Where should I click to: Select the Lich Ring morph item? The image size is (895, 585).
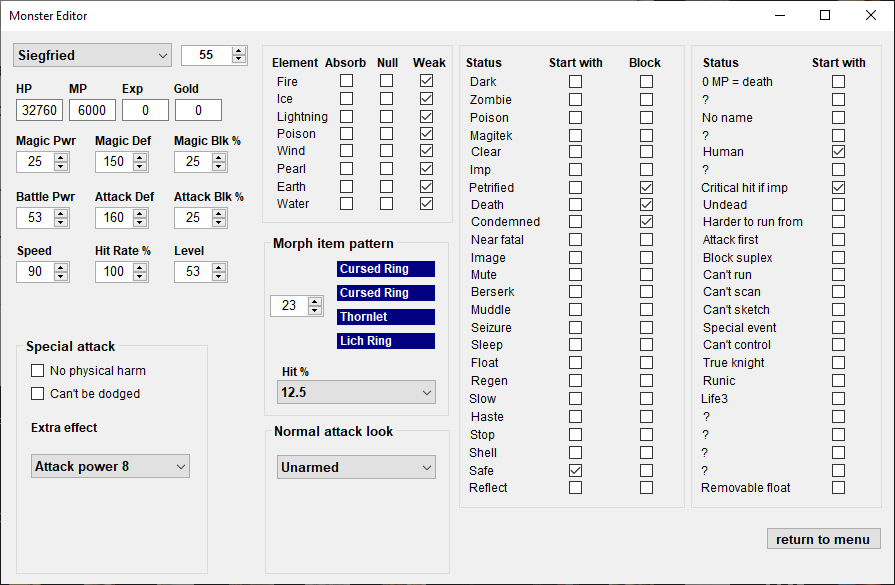point(386,341)
